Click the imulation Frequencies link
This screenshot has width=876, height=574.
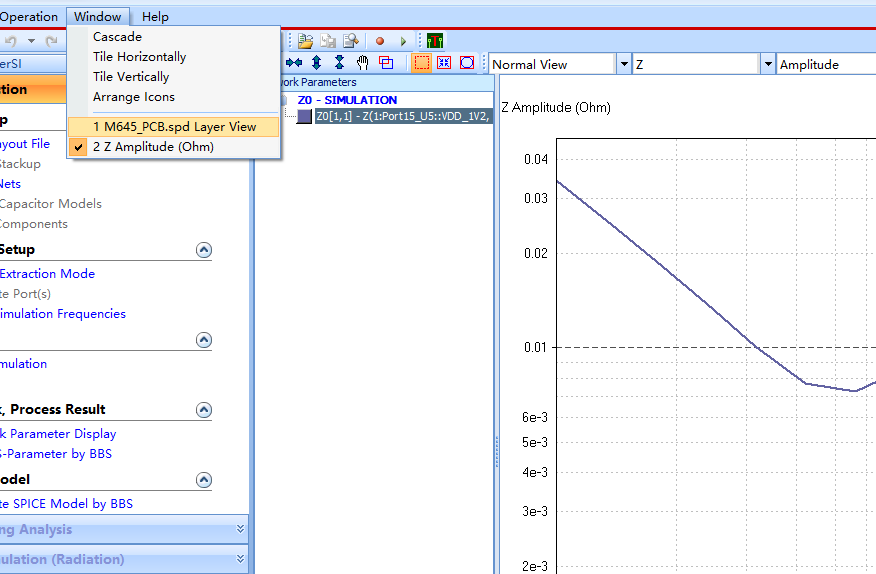click(x=63, y=314)
